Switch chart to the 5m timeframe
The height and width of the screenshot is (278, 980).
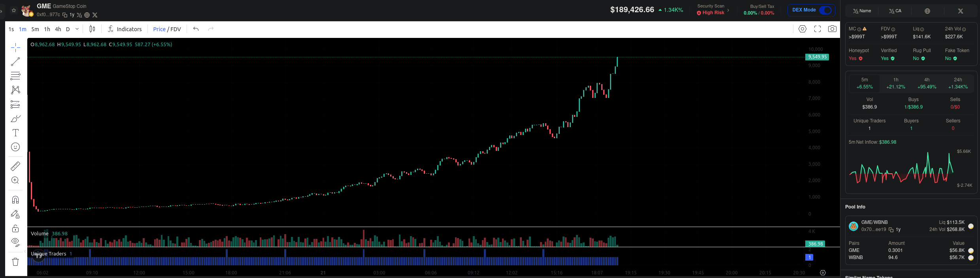tap(35, 29)
